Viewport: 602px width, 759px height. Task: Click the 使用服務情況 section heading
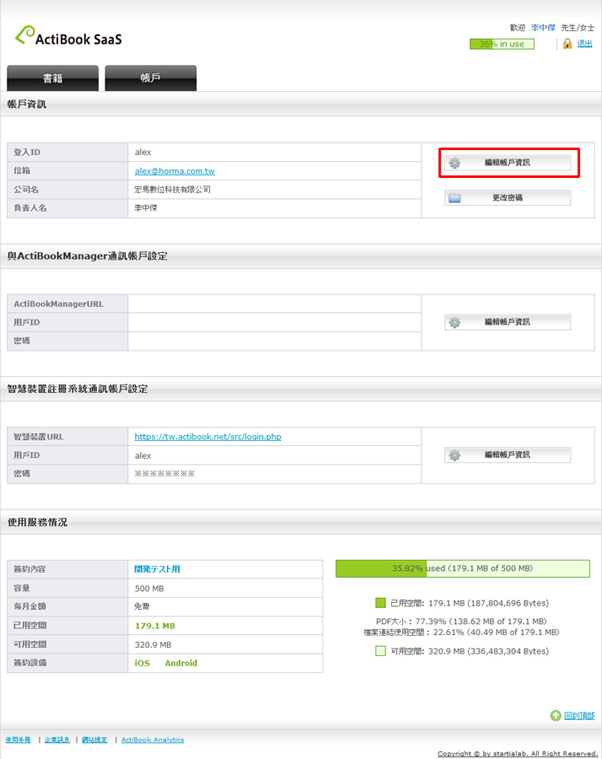[x=37, y=522]
